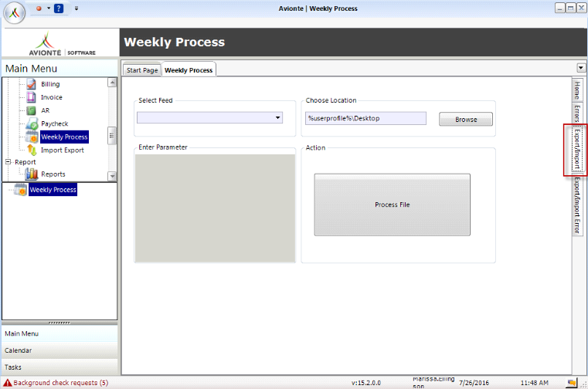The image size is (588, 389).
Task: Click the red warning triangle icon in the status bar
Action: (8, 383)
